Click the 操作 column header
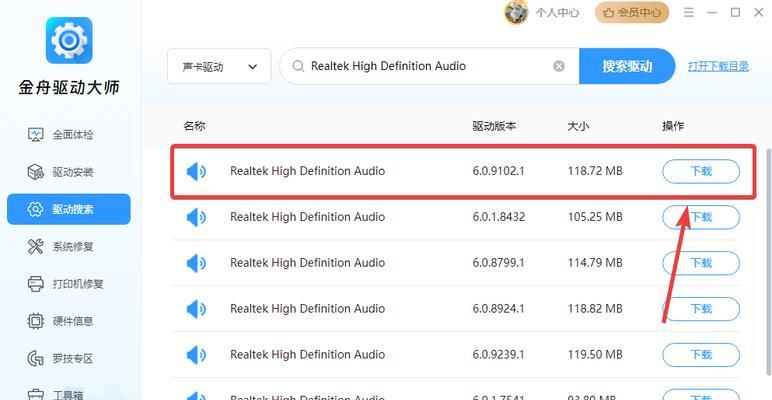 (x=673, y=126)
